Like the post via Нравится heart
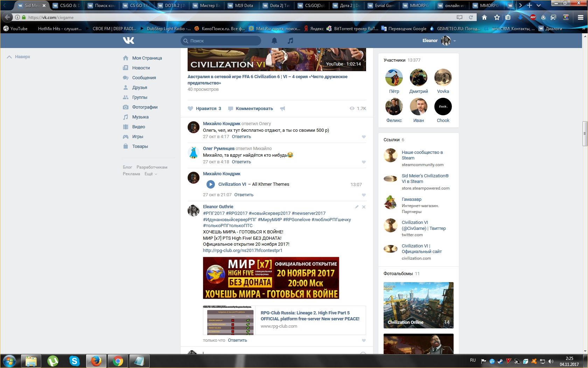 [191, 109]
